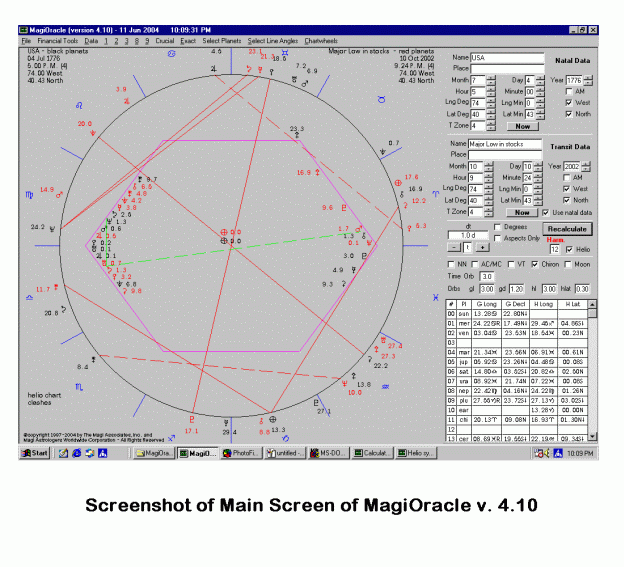Enable the NN checkbox
624x567 pixels.
(x=451, y=264)
